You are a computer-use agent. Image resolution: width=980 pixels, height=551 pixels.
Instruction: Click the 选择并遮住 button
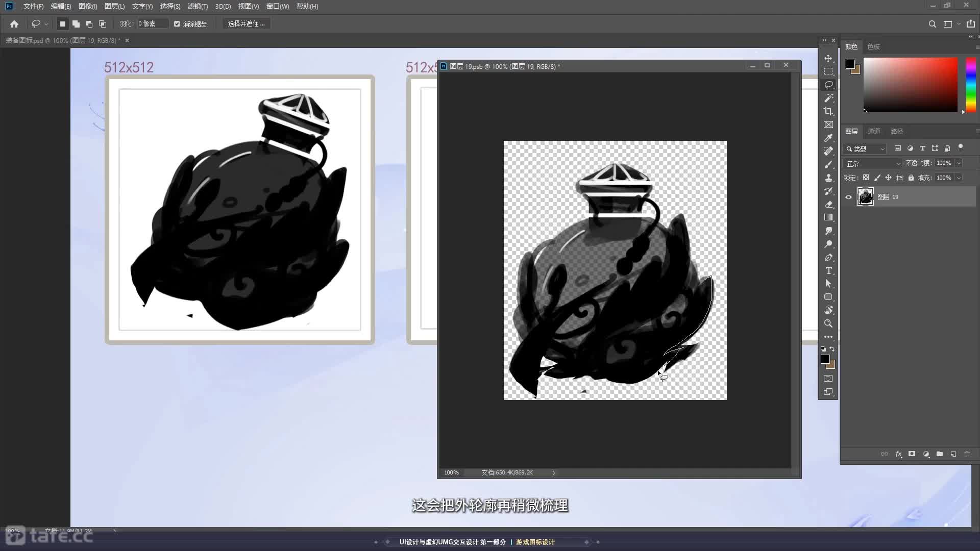tap(246, 24)
